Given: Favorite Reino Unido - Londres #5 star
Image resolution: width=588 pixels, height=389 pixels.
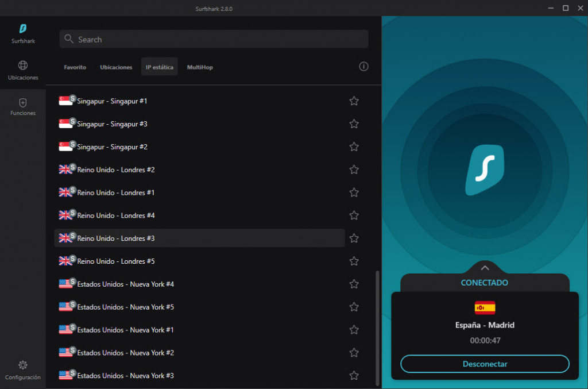Looking at the screenshot, I should click(354, 261).
